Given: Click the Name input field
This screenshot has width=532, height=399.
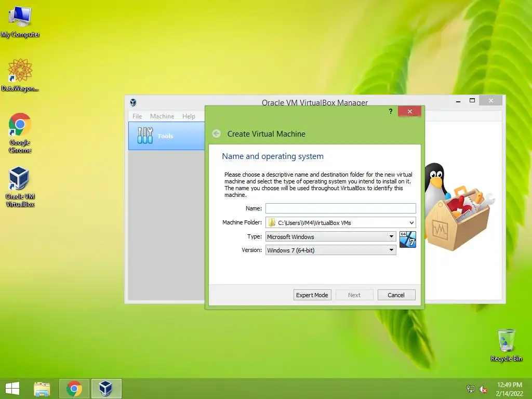Looking at the screenshot, I should [x=341, y=208].
